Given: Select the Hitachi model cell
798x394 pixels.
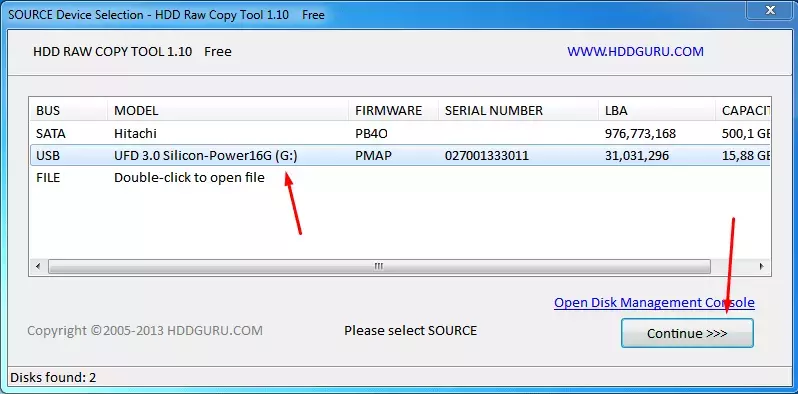Looking at the screenshot, I should coord(135,133).
